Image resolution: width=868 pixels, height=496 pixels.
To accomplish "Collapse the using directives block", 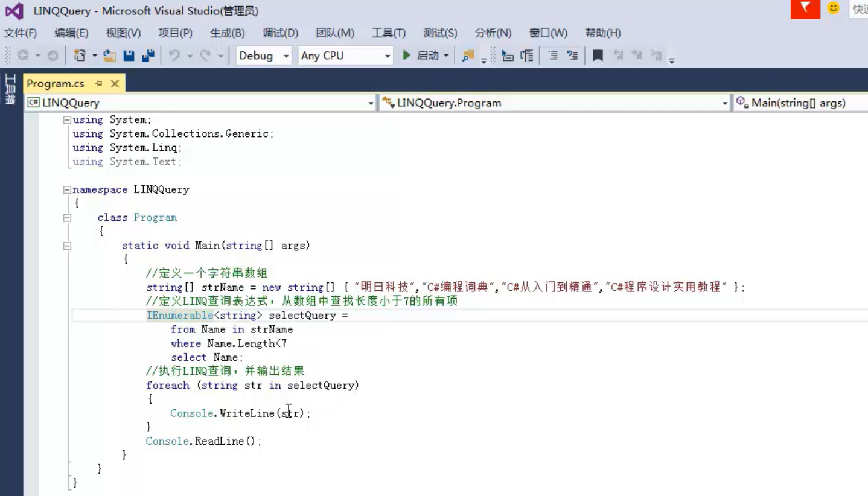I will coord(68,120).
